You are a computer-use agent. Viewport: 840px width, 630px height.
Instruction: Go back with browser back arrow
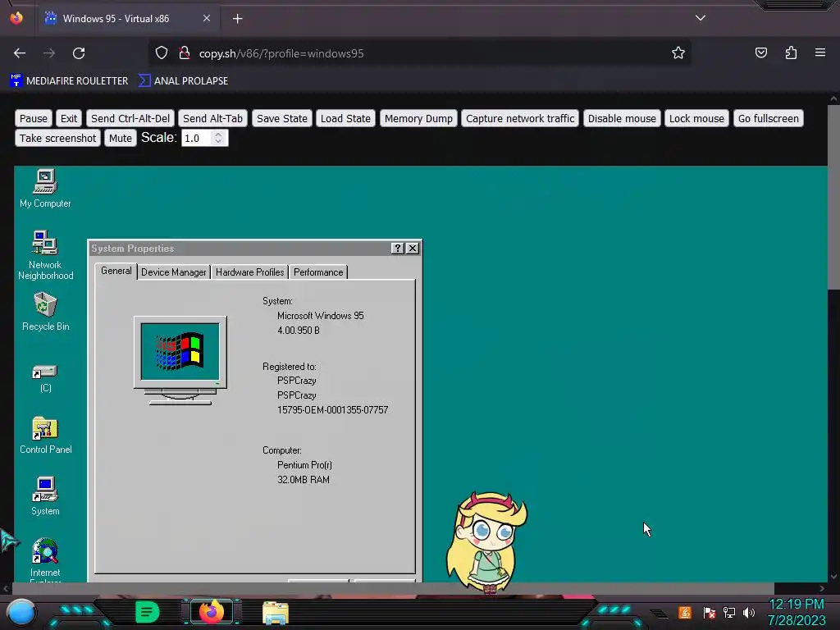pos(20,53)
